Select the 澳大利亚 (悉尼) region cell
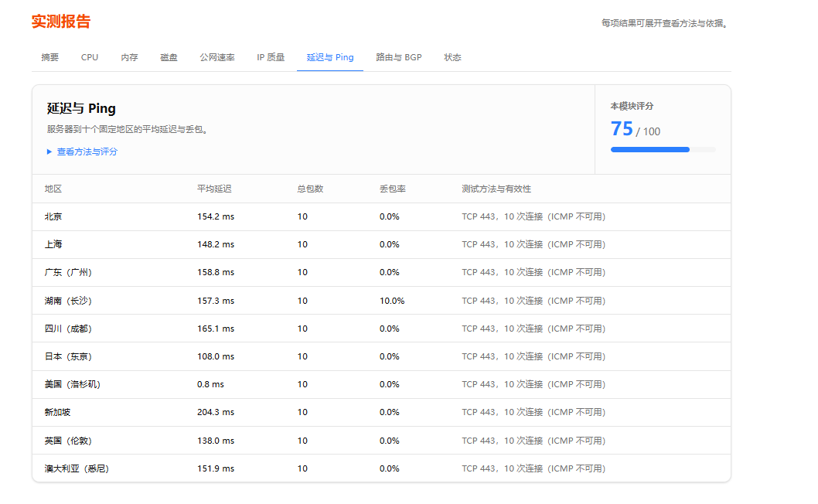This screenshot has width=818, height=504. pyautogui.click(x=77, y=468)
